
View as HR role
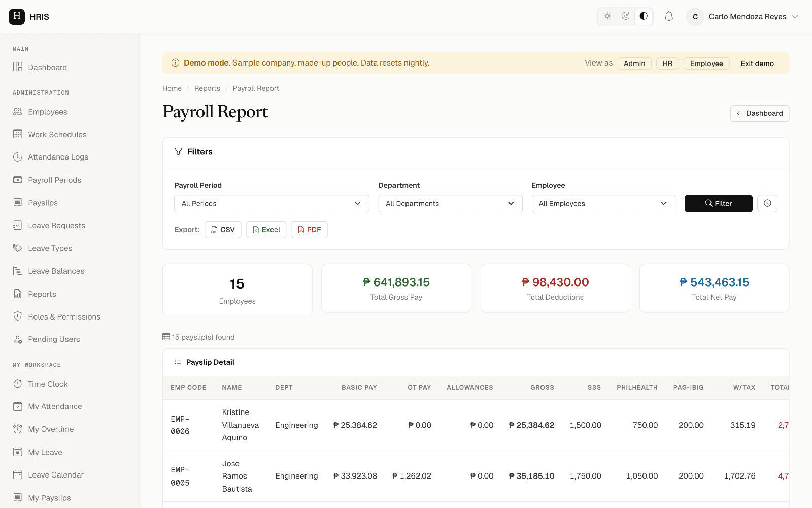click(x=667, y=63)
